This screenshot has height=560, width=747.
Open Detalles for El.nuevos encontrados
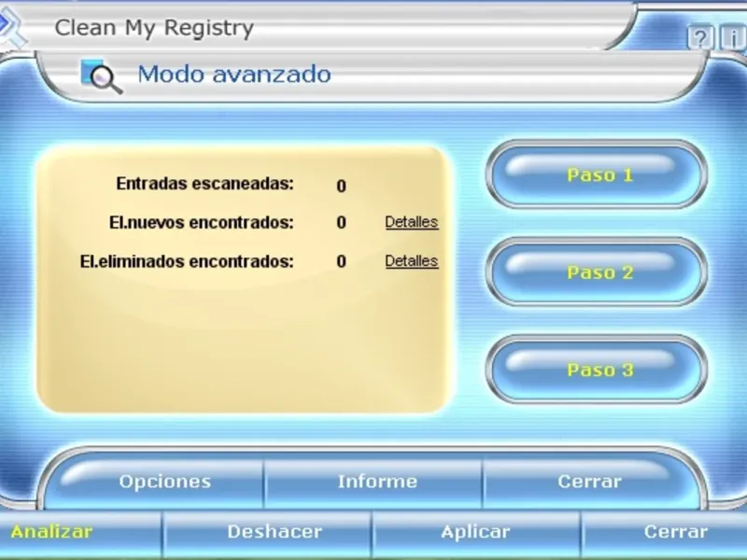[412, 222]
